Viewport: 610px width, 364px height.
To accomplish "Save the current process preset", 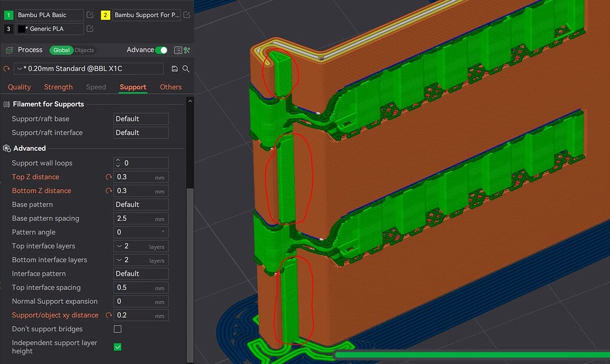I will coord(174,69).
